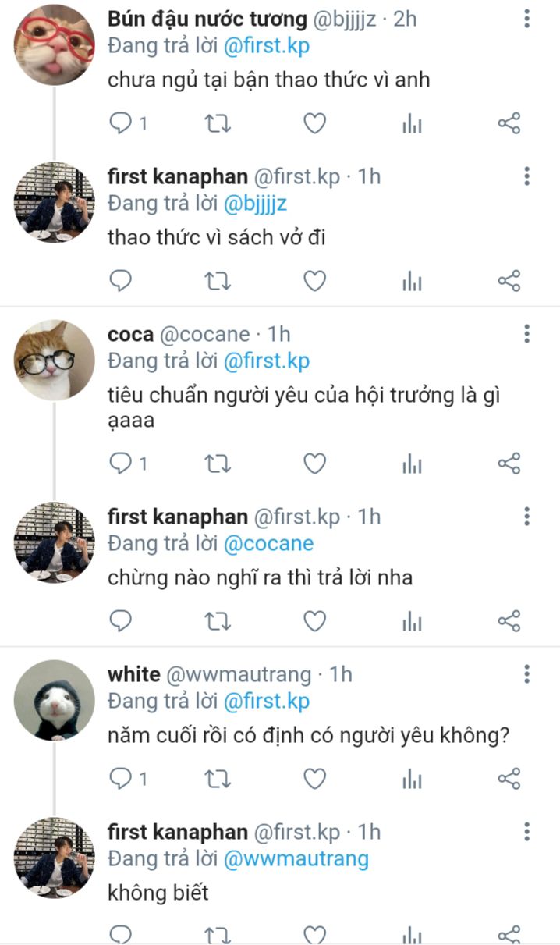Like coca's tweet about tiêu chuẩn người yêu
Viewport: 560px width, 945px height.
coord(314,464)
